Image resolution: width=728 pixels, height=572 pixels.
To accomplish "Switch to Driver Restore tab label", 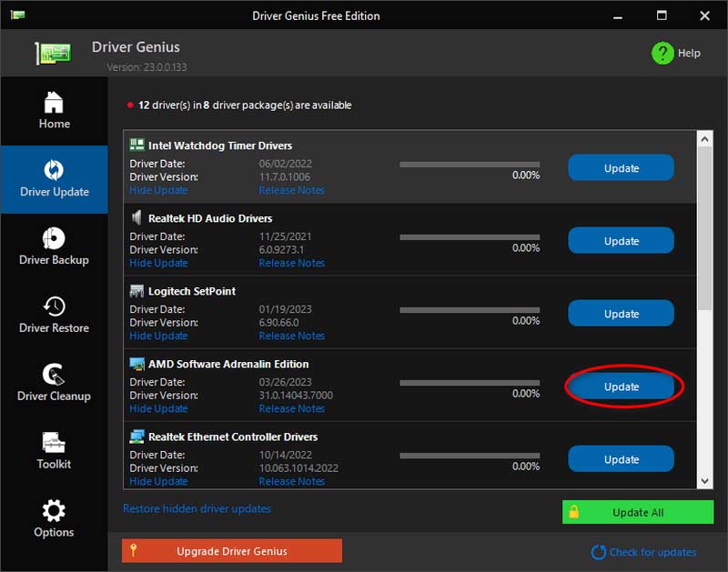I will pyautogui.click(x=54, y=328).
